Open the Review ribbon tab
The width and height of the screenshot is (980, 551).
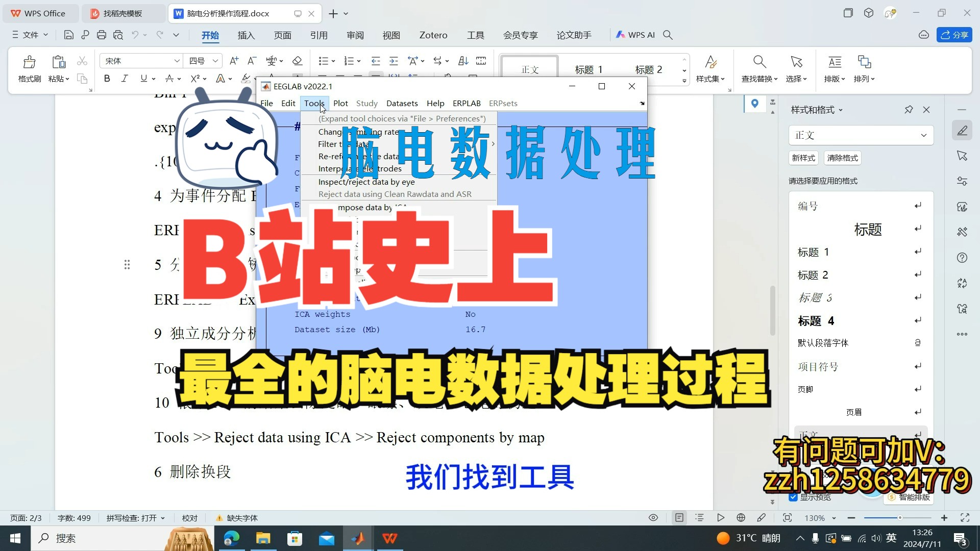click(x=355, y=35)
